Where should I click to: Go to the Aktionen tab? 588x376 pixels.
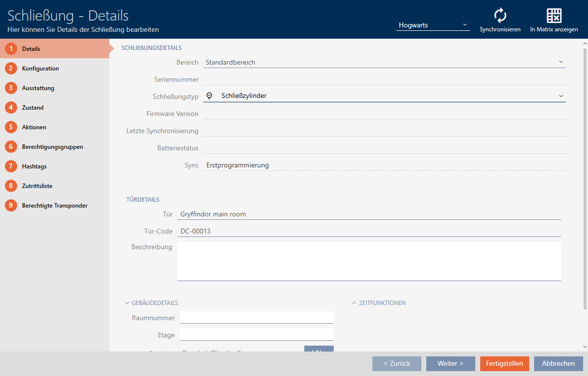34,127
